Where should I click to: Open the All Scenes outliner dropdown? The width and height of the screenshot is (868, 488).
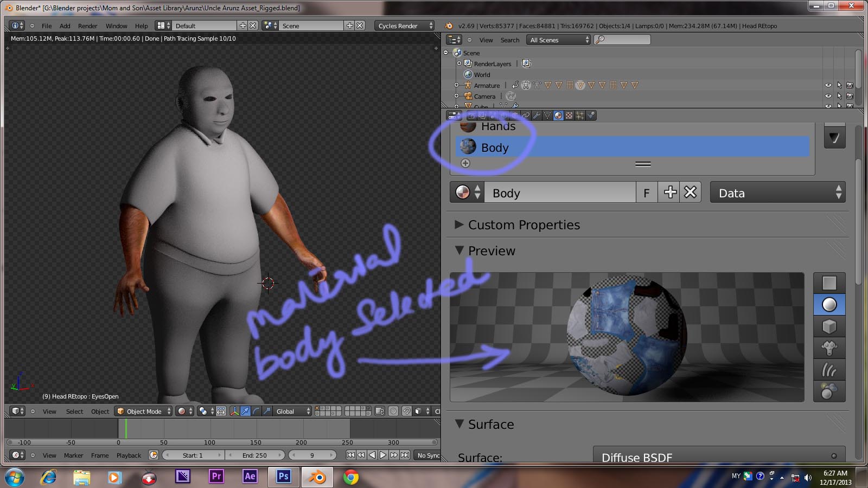click(x=558, y=40)
